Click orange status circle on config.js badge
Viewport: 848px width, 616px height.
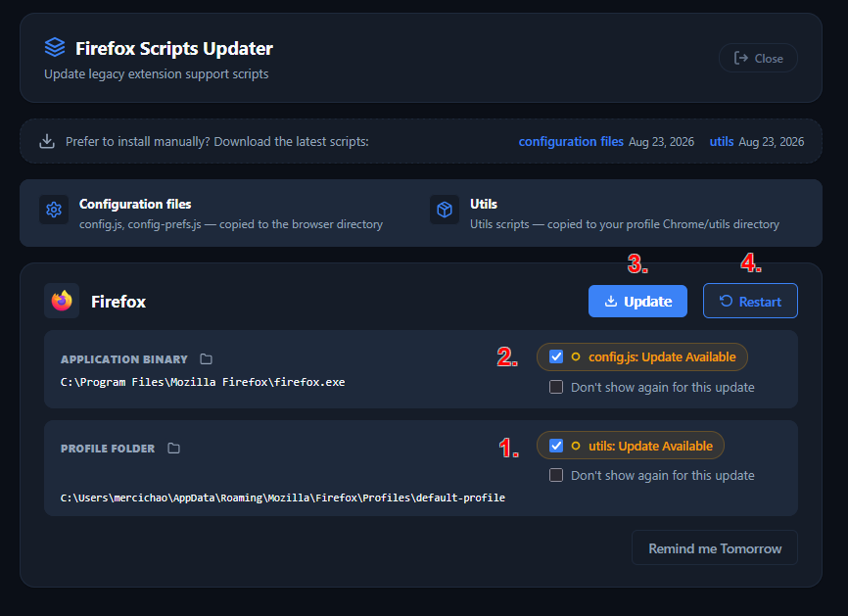[x=576, y=356]
